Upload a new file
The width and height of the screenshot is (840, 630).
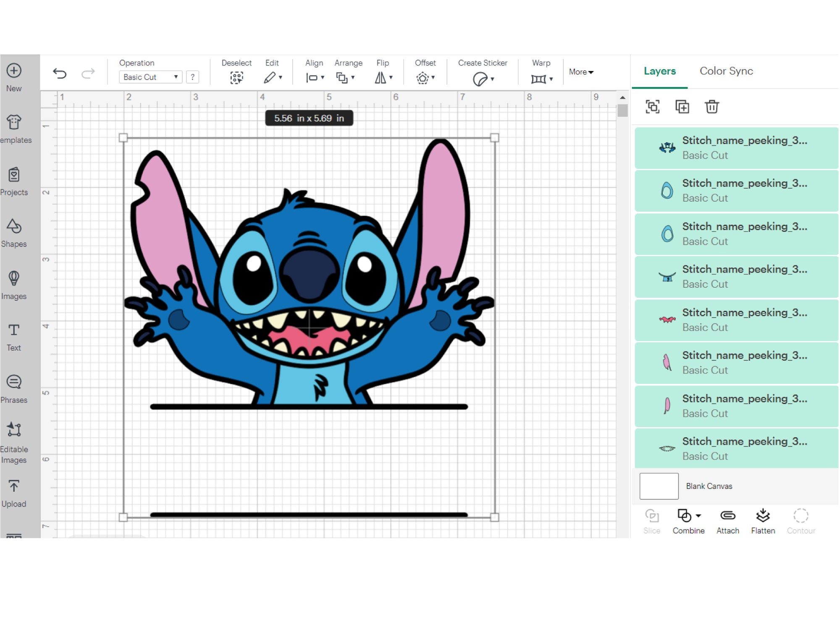pos(14,491)
